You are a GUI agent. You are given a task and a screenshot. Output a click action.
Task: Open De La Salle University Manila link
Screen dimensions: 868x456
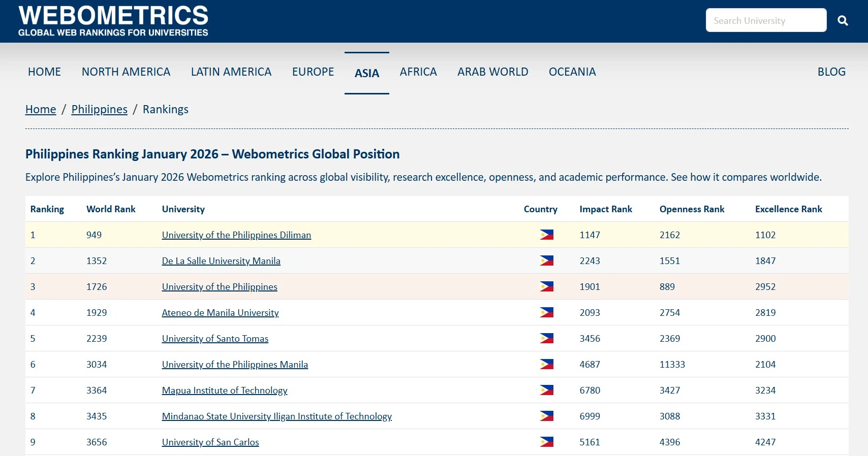point(221,260)
